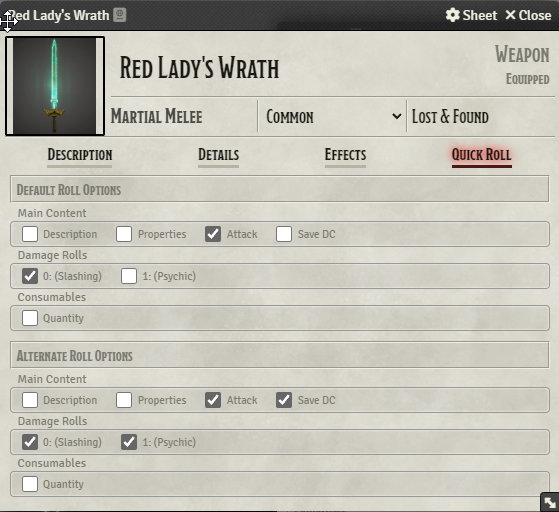559x512 pixels.
Task: Enable Description in Default Roll Options
Action: [x=30, y=234]
